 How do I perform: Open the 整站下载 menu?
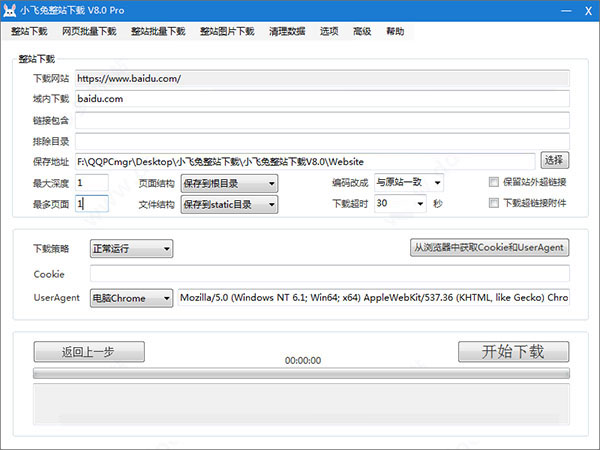29,31
